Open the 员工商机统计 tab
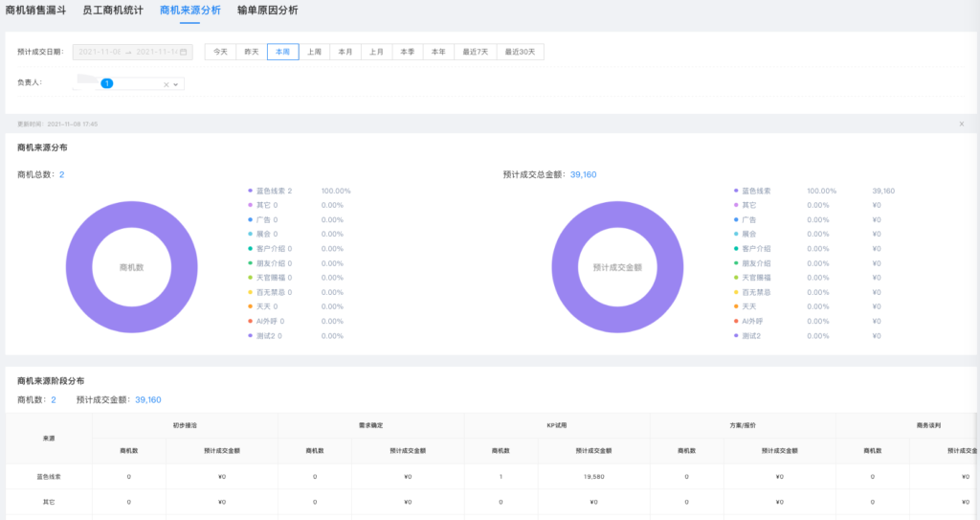Viewport: 980px width, 520px height. (x=112, y=11)
